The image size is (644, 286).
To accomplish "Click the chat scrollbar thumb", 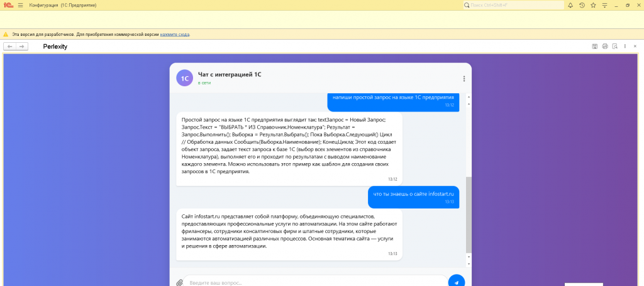I will (469, 215).
